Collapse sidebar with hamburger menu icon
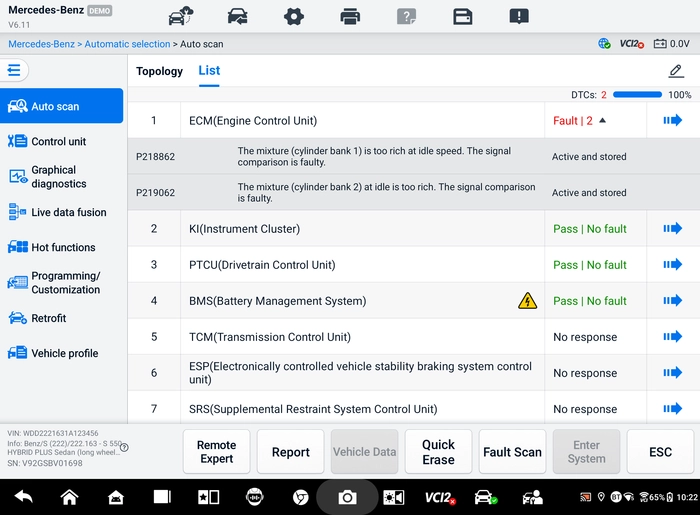Screen dimensions: 700x515 coord(14,70)
